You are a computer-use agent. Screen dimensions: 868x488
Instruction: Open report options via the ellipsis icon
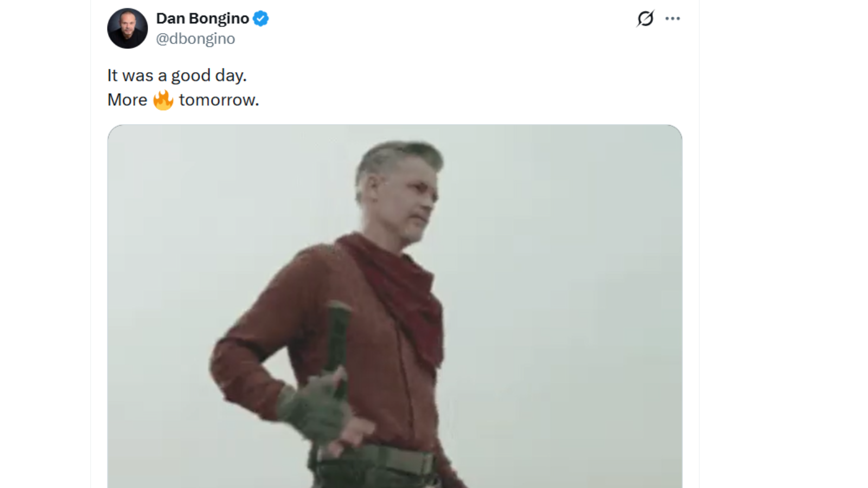tap(673, 18)
